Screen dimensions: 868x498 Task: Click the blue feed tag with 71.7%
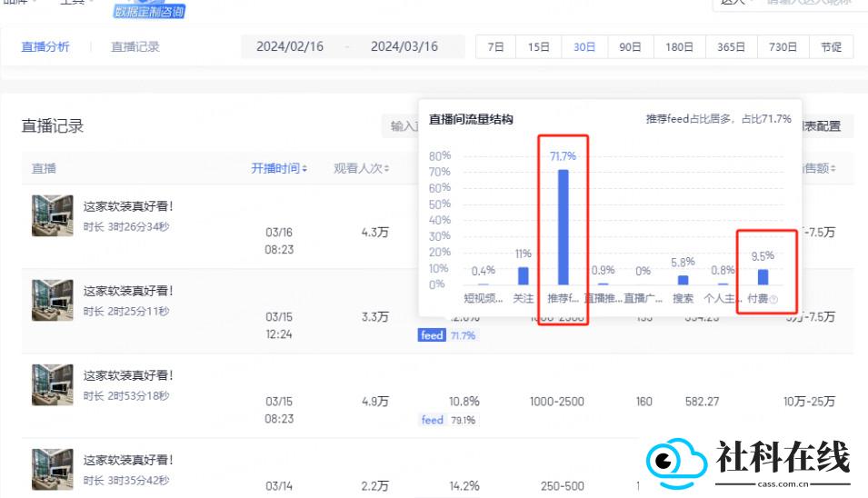click(x=432, y=334)
